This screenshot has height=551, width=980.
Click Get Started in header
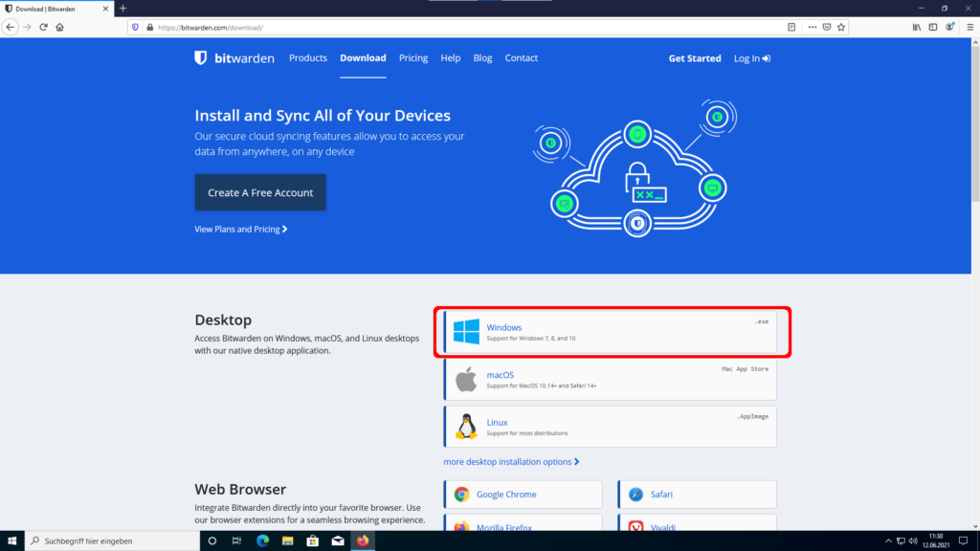[x=695, y=58]
